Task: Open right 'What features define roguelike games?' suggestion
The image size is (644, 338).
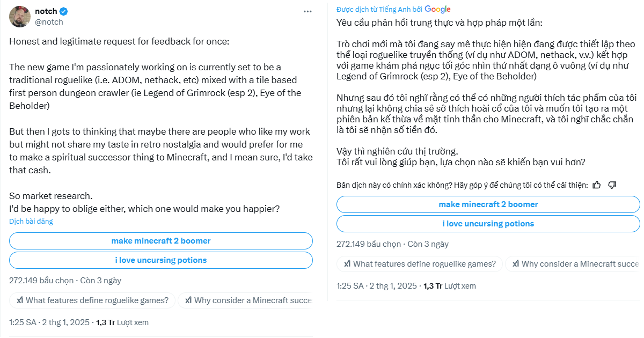Action: 420,264
